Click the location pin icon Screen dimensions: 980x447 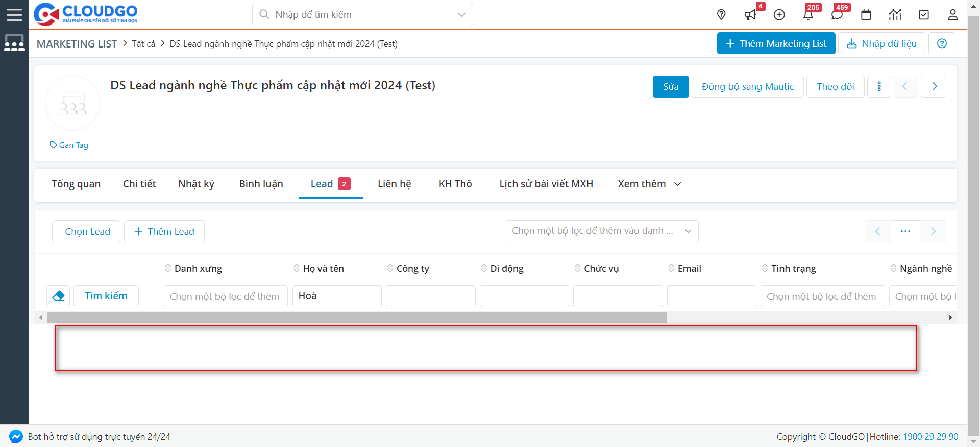[721, 15]
